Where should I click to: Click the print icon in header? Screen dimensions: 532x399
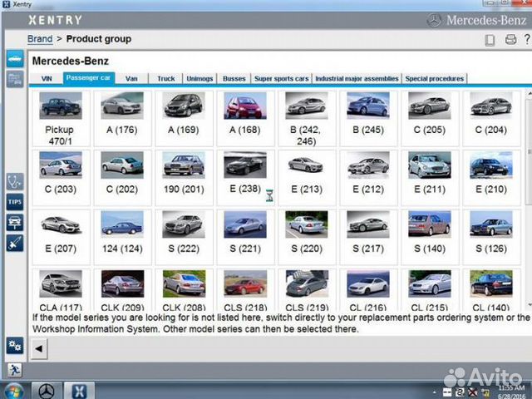(510, 39)
